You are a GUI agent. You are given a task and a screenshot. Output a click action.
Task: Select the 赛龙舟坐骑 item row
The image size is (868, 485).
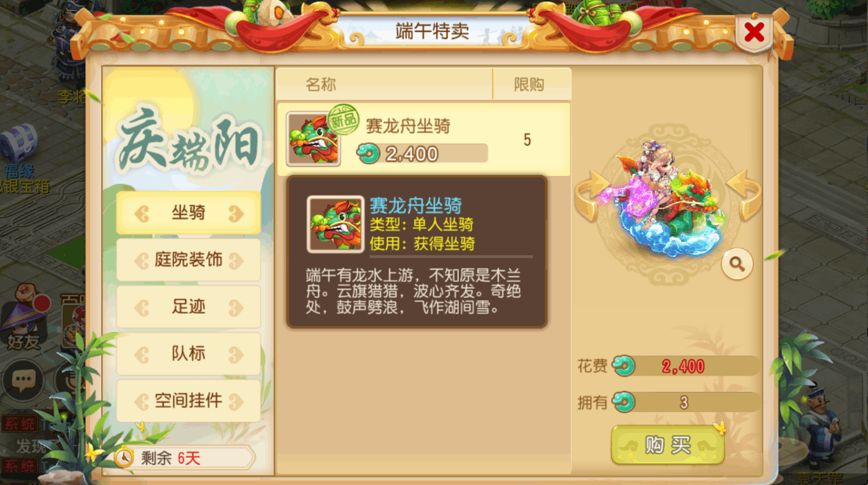pyautogui.click(x=424, y=139)
